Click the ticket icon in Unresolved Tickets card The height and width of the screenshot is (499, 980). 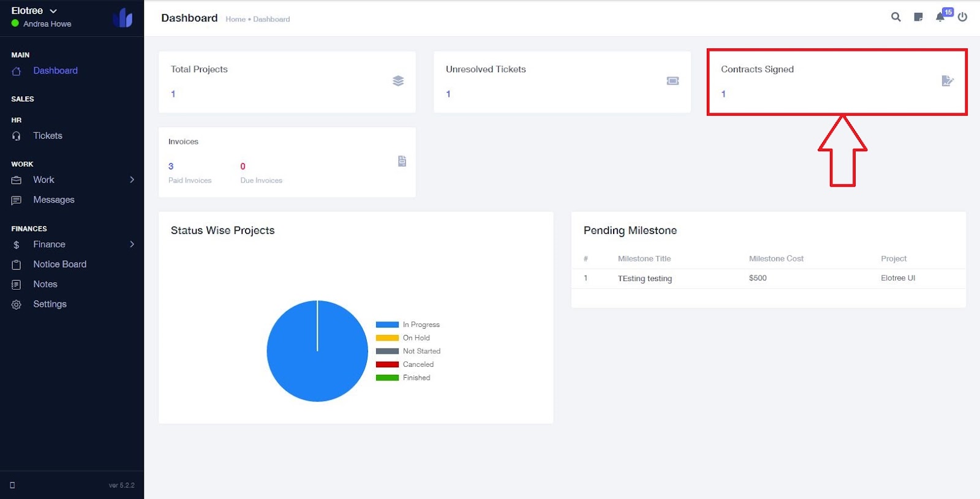pyautogui.click(x=673, y=81)
